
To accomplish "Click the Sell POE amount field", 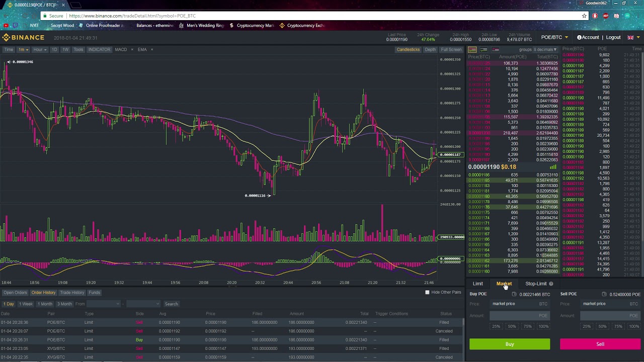I will (610, 316).
